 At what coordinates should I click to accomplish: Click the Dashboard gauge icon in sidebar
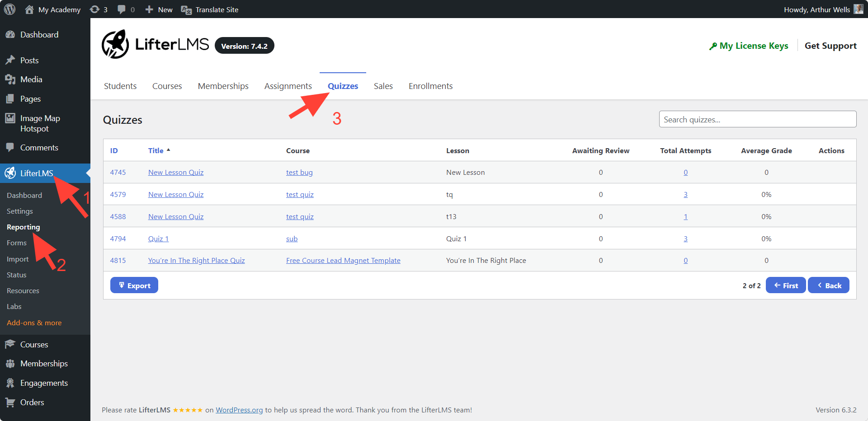coord(10,34)
